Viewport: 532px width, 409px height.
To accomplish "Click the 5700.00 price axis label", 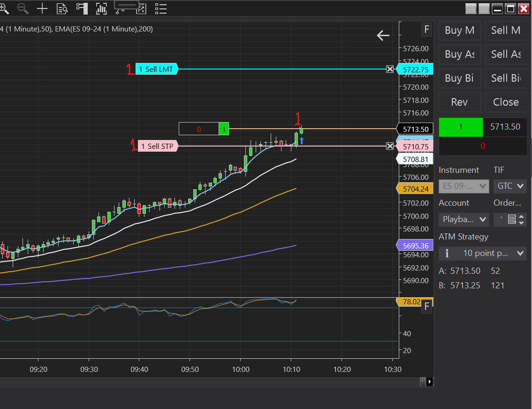I will pyautogui.click(x=416, y=216).
